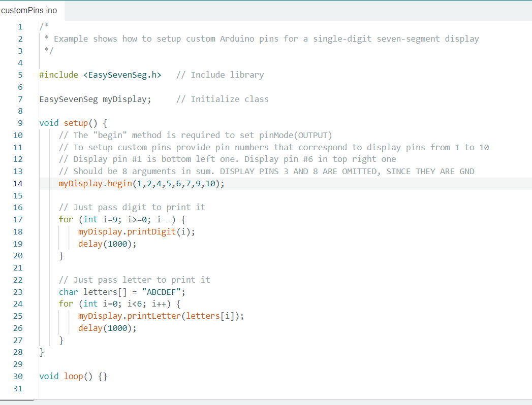The height and width of the screenshot is (405, 532).
Task: Click the "Should be 8 arguments in sum" comment
Action: click(x=267, y=172)
